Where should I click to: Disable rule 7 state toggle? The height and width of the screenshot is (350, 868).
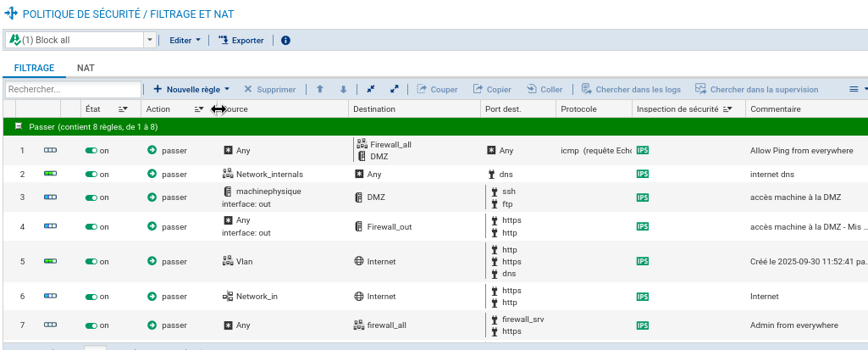(x=91, y=325)
